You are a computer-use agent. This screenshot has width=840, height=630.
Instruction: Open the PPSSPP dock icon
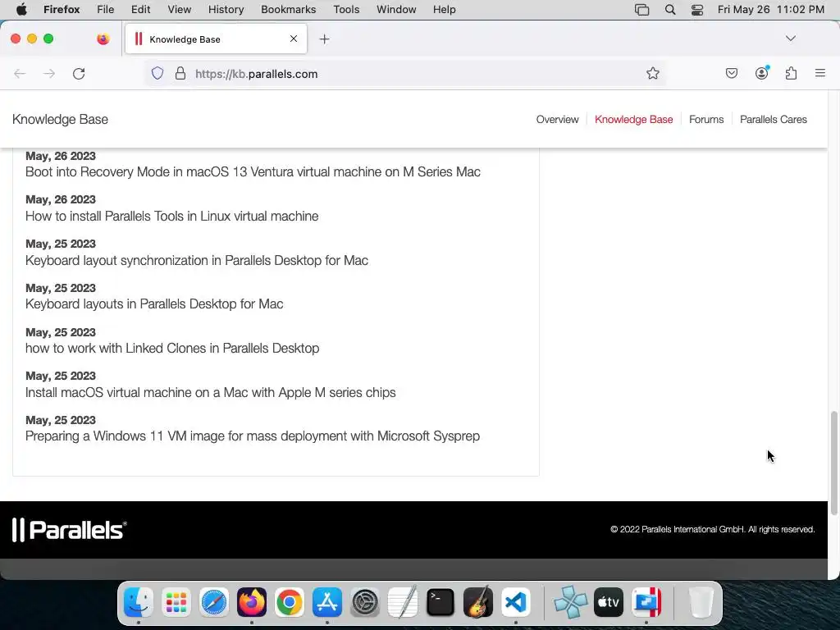[571, 602]
